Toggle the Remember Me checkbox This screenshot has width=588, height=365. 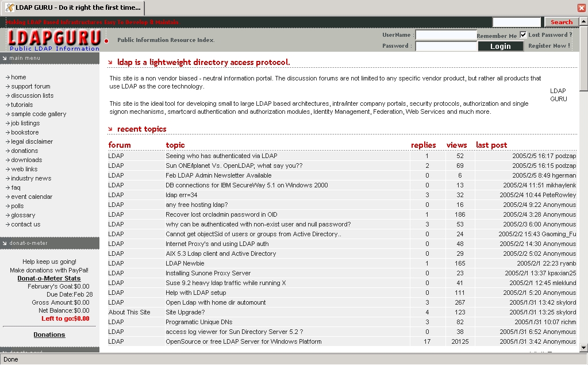click(523, 35)
